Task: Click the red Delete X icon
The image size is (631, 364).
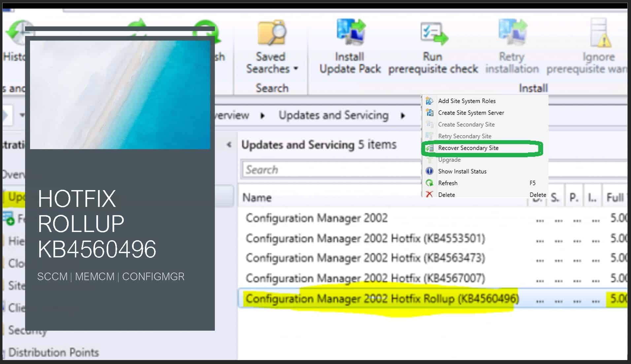Action: 429,194
